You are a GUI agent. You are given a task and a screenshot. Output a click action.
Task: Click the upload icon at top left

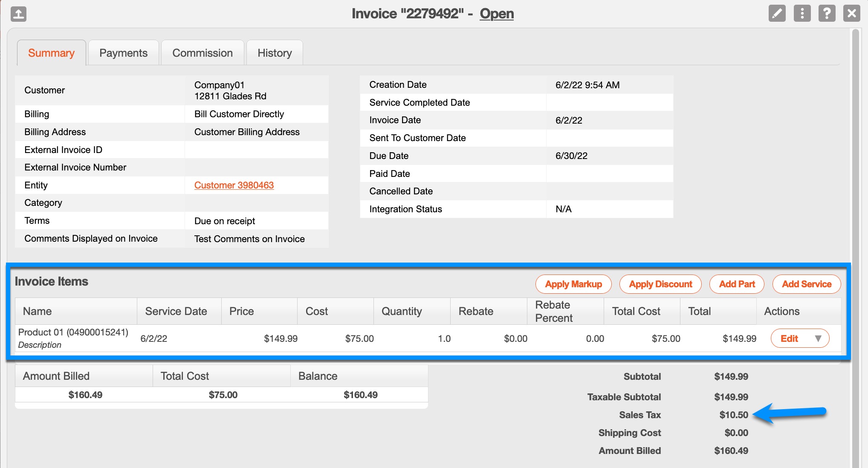click(18, 14)
